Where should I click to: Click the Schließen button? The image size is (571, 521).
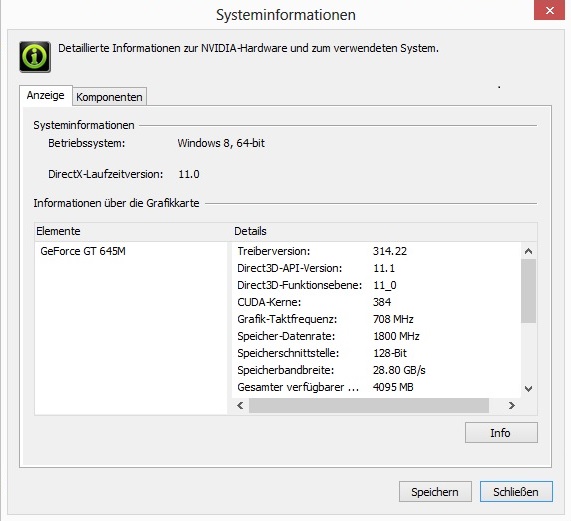[x=516, y=492]
